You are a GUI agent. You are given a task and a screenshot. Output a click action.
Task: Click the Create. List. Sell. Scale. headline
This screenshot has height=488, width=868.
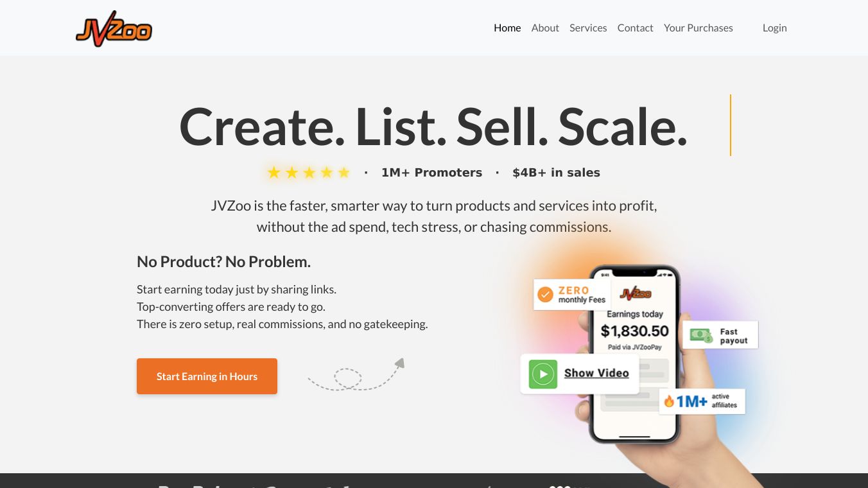(x=433, y=126)
